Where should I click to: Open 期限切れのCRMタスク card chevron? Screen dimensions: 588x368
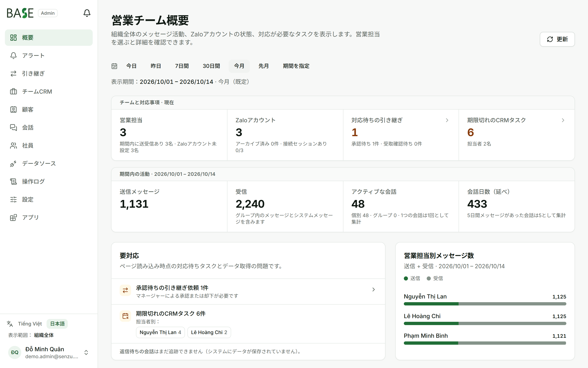pos(563,120)
